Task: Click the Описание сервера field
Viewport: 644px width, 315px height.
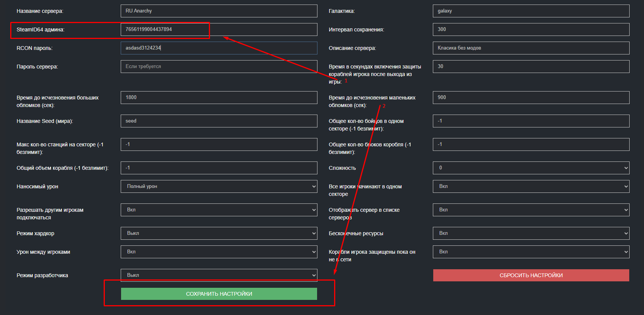Action: [531, 48]
